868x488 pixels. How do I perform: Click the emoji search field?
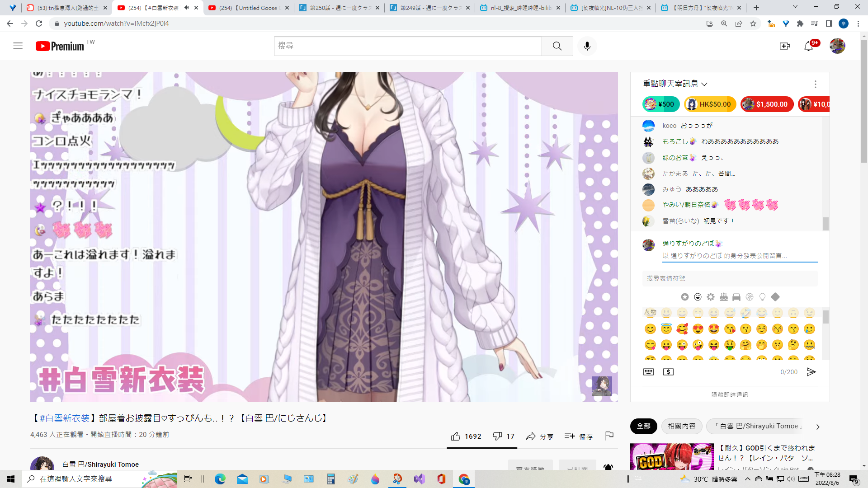tap(730, 278)
